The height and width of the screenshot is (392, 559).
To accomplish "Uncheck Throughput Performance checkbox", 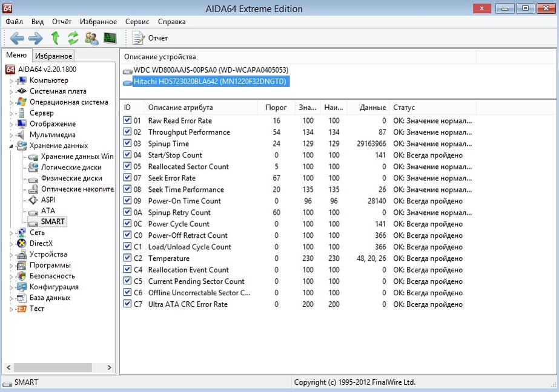I will tap(127, 132).
